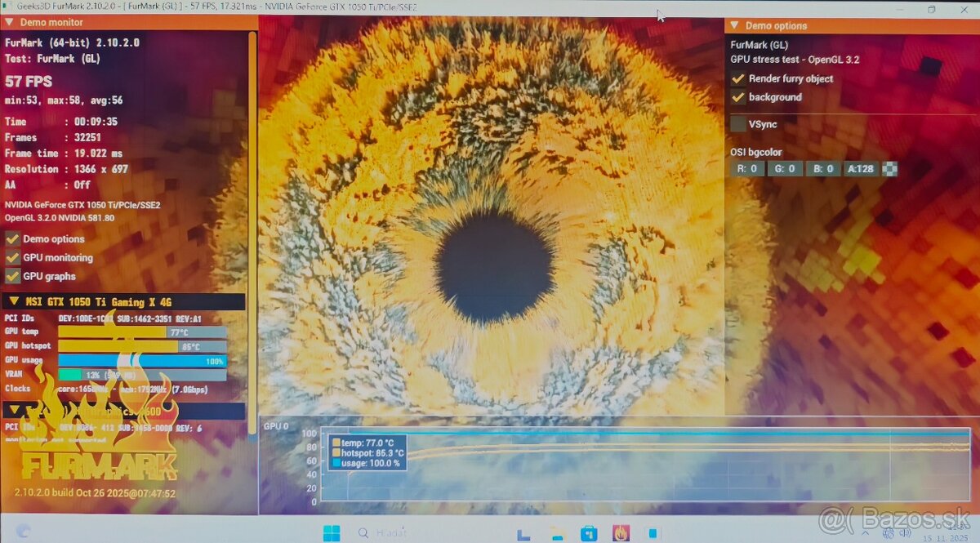Click the taskbar search magnifier icon
Image resolution: width=980 pixels, height=543 pixels.
tap(363, 533)
